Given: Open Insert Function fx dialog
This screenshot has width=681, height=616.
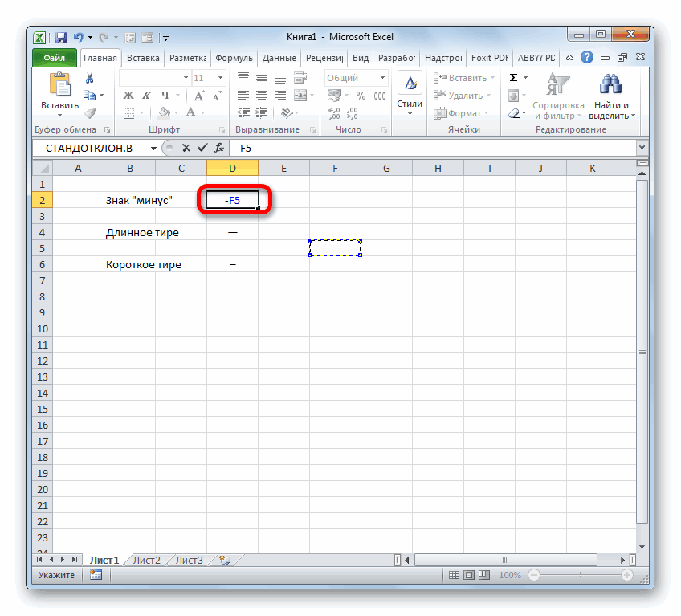Looking at the screenshot, I should 219,148.
